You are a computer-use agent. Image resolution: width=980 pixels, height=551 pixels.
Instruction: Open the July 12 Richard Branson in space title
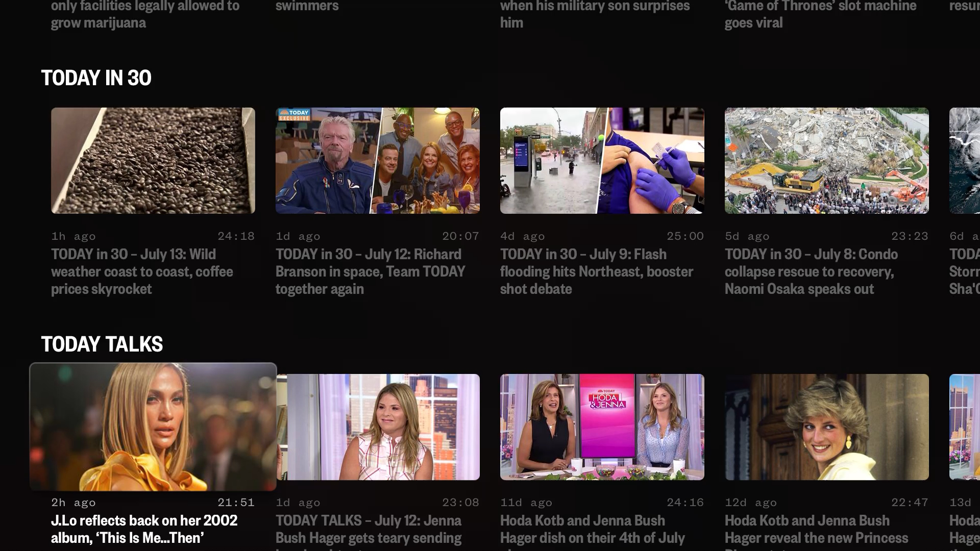pyautogui.click(x=371, y=271)
